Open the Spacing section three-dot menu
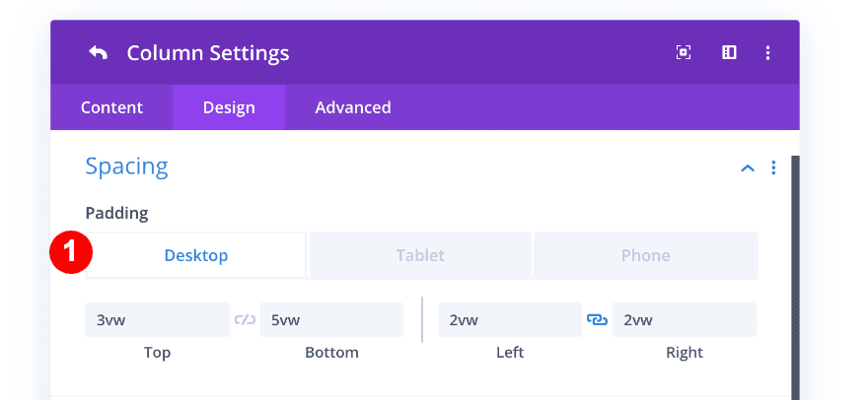 773,167
